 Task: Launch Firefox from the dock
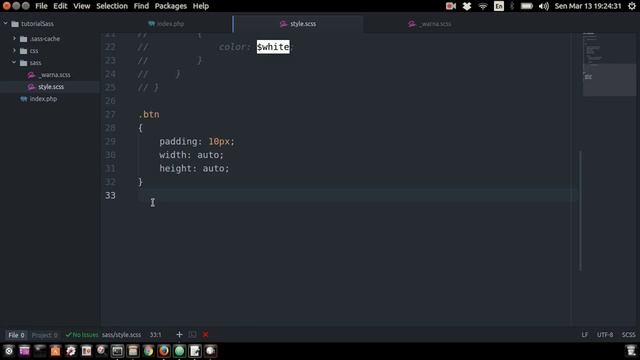coord(164,351)
